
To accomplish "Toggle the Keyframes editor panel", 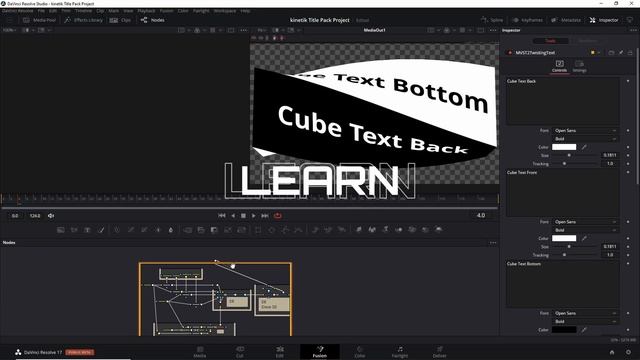I will coord(528,20).
